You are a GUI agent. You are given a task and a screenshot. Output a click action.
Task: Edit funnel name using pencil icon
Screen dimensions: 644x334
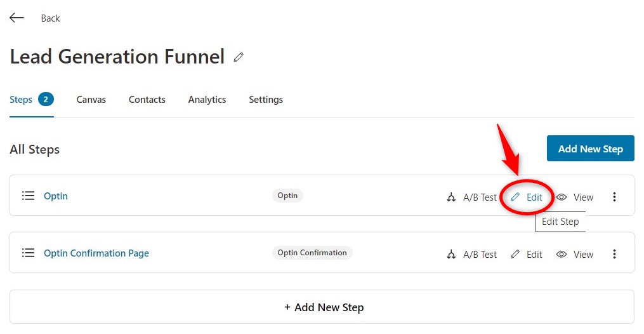239,57
